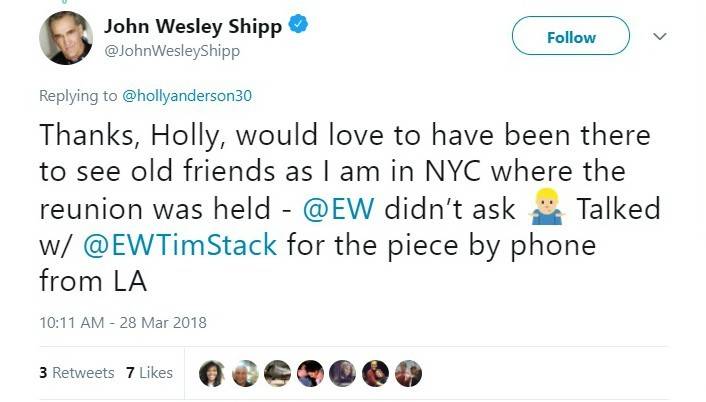The width and height of the screenshot is (706, 402).
Task: Click the last liker avatar in row
Action: (x=407, y=373)
